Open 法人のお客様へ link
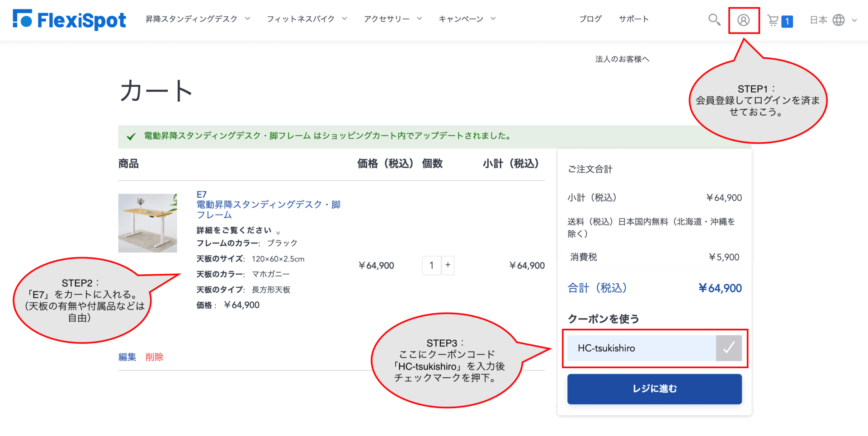This screenshot has height=436, width=868. [x=622, y=59]
